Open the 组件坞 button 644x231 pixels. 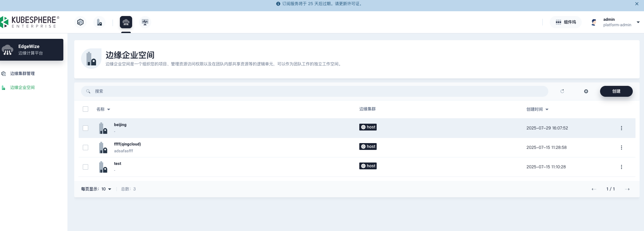566,22
